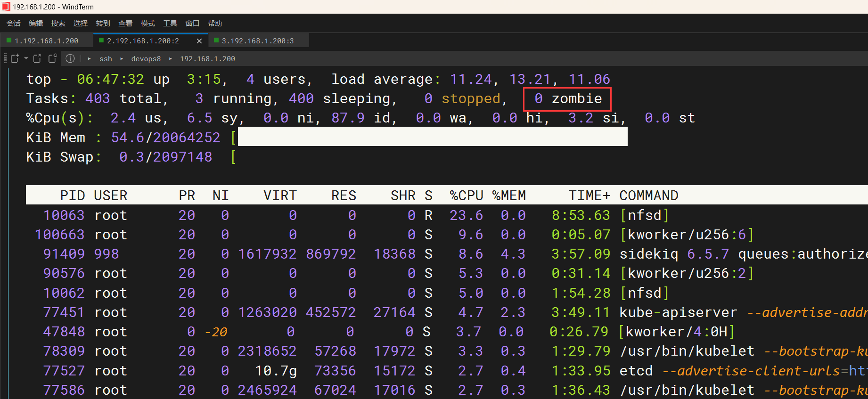Image resolution: width=868 pixels, height=399 pixels.
Task: Open the 编辑 menu
Action: click(x=36, y=23)
